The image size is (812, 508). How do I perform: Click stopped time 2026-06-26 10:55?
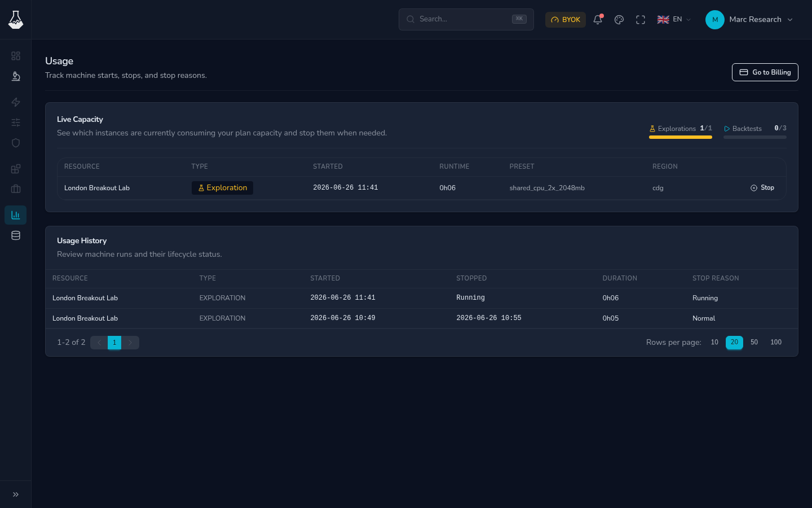[488, 318]
